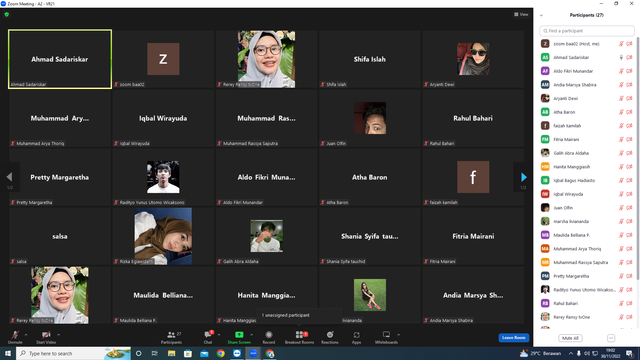Select zoom baa02 (Host, me) in participant list

click(587, 44)
